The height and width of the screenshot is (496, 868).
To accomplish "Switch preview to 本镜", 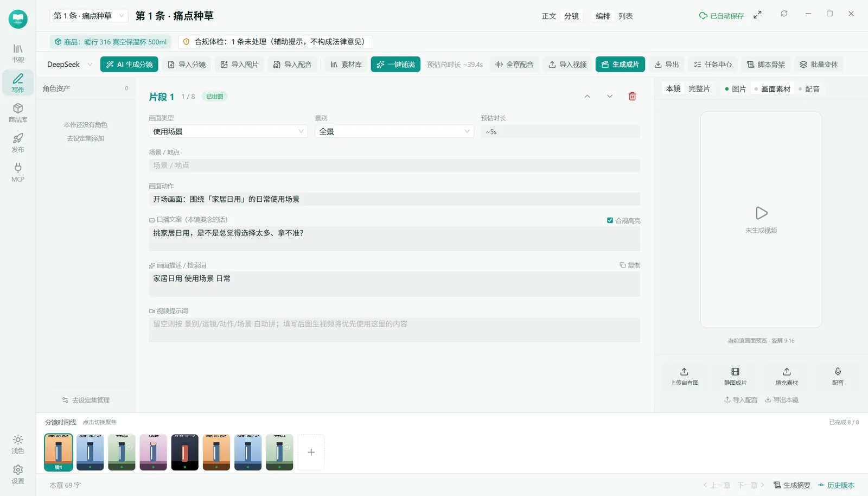I will [x=673, y=89].
